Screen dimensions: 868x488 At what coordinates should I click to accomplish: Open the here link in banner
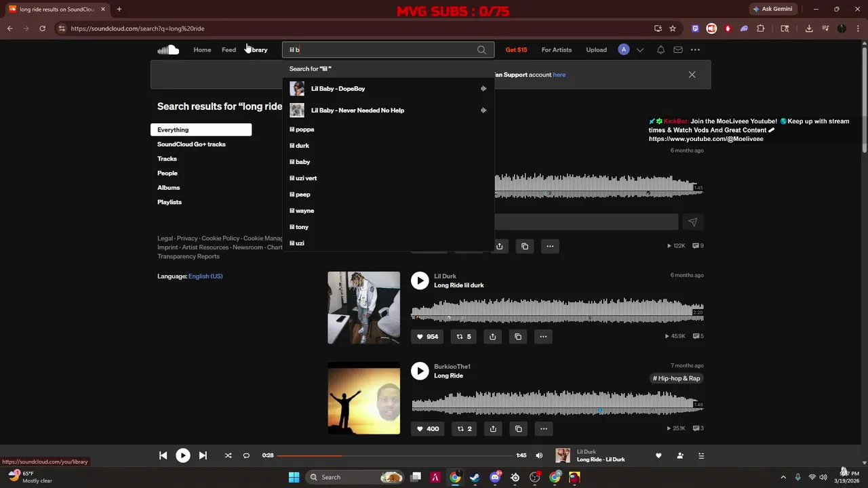(559, 75)
